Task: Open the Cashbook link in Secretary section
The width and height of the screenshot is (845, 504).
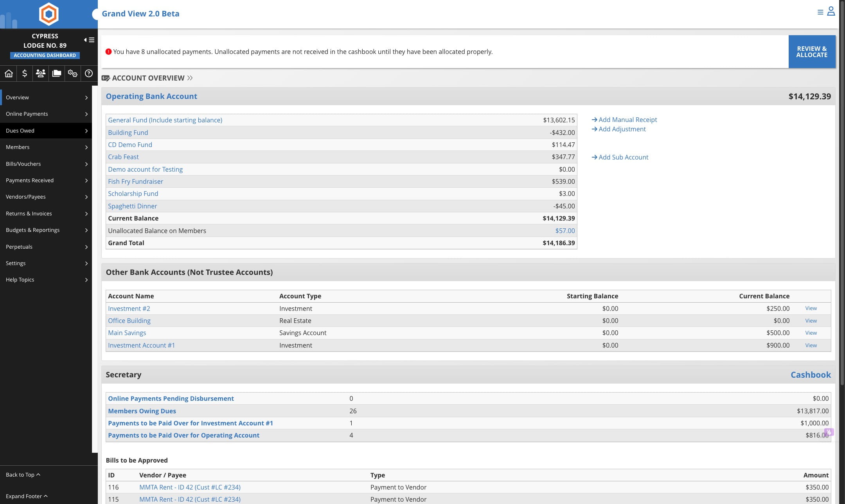Action: (x=811, y=375)
